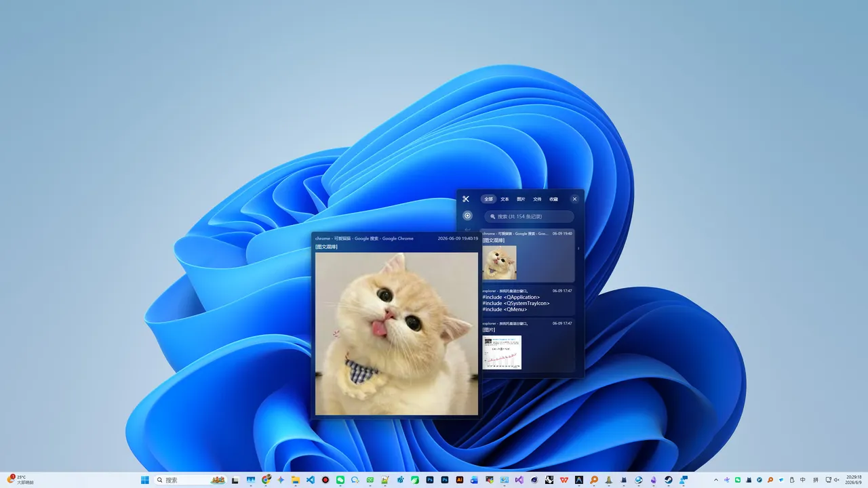
Task: Click the 2026-06-09 19:40:19 timestamp in preview
Action: [x=458, y=239]
